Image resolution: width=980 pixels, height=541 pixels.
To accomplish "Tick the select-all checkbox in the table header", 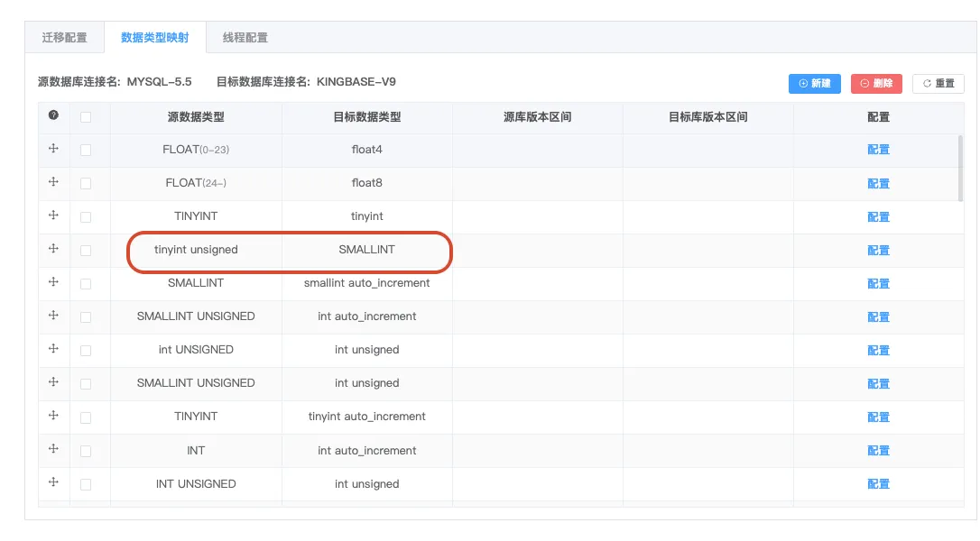I will (x=86, y=117).
